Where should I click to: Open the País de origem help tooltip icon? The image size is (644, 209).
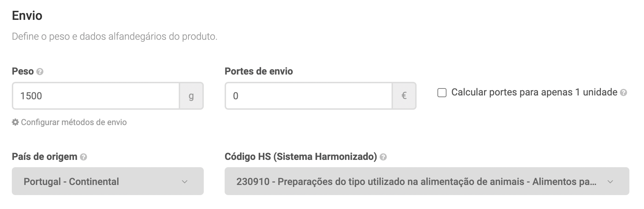pyautogui.click(x=83, y=157)
